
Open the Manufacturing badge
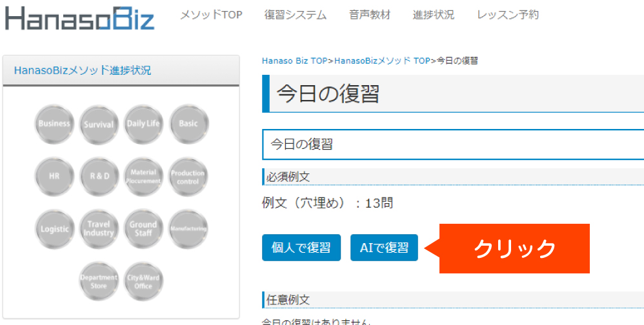pos(188,229)
